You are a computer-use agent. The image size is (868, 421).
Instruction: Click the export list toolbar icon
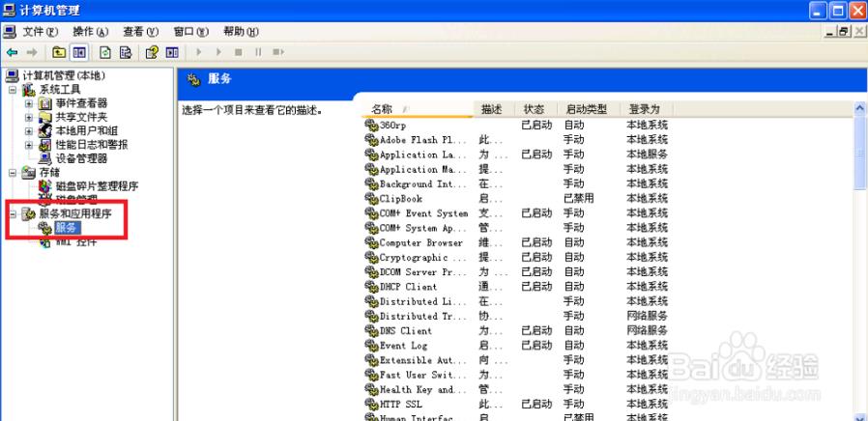126,52
